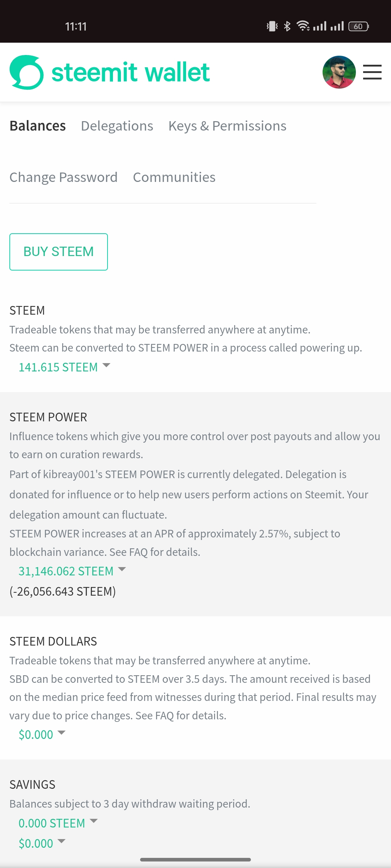Open the hamburger menu icon
391x868 pixels.
(372, 72)
